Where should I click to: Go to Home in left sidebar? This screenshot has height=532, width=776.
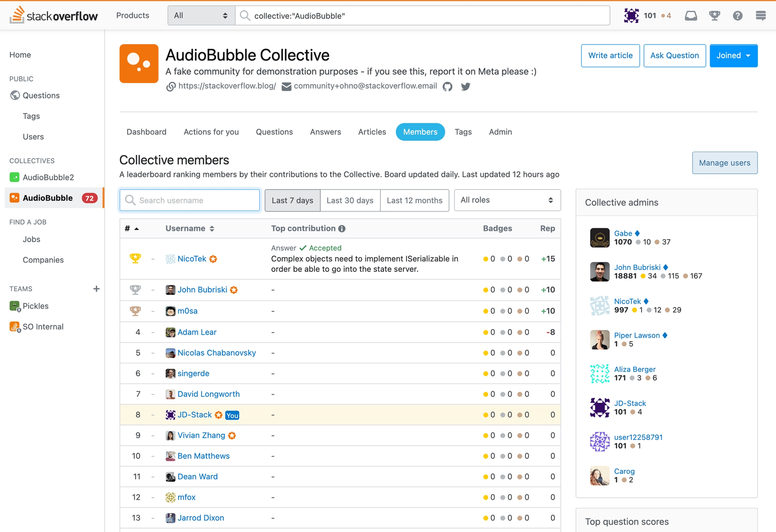click(x=20, y=55)
